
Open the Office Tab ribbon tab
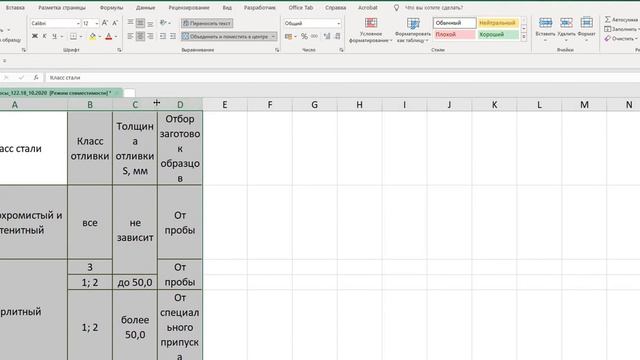(301, 8)
